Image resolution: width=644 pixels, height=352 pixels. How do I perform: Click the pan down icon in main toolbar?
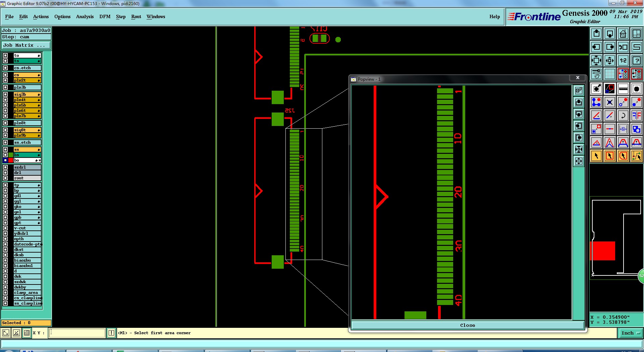tap(610, 34)
